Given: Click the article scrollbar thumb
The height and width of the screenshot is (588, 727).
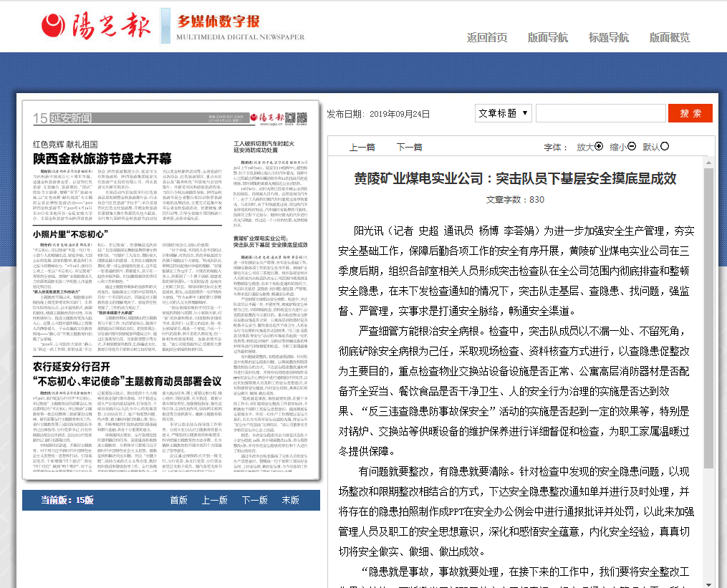Looking at the screenshot, I should 708,318.
